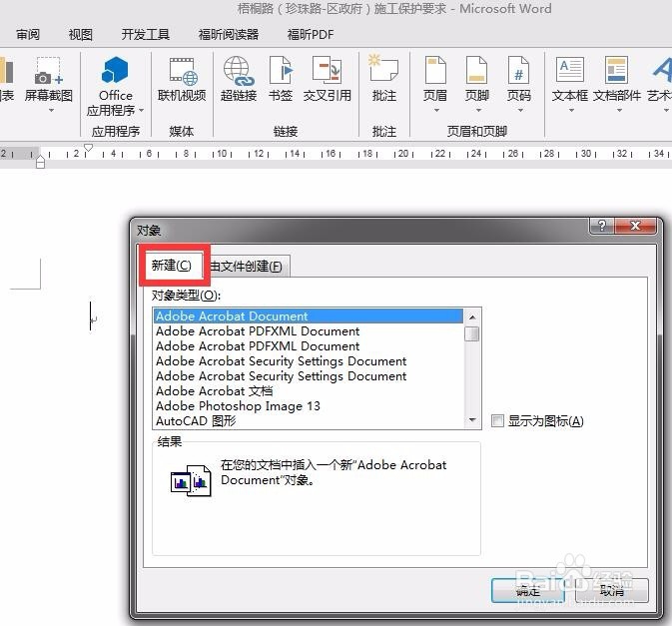Select Adobe Acrobat 文档 list item
Viewport: 672px width, 626px height.
pos(309,391)
